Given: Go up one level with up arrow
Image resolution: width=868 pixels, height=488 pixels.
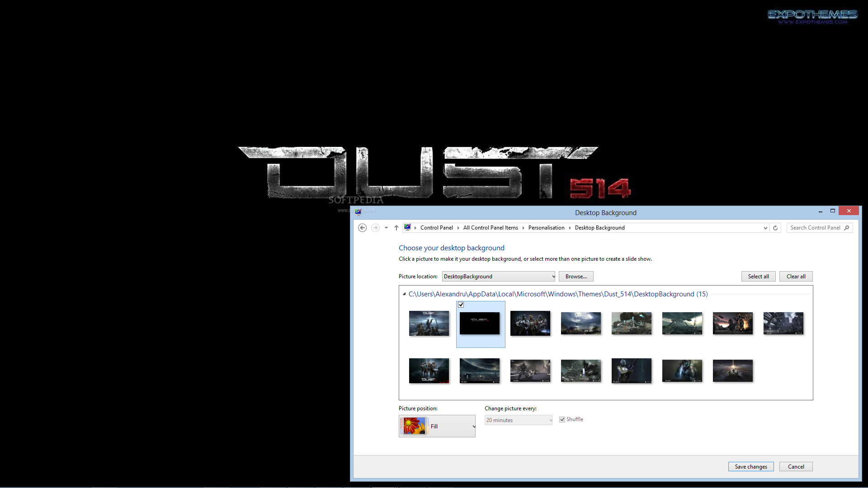Looking at the screenshot, I should [396, 228].
